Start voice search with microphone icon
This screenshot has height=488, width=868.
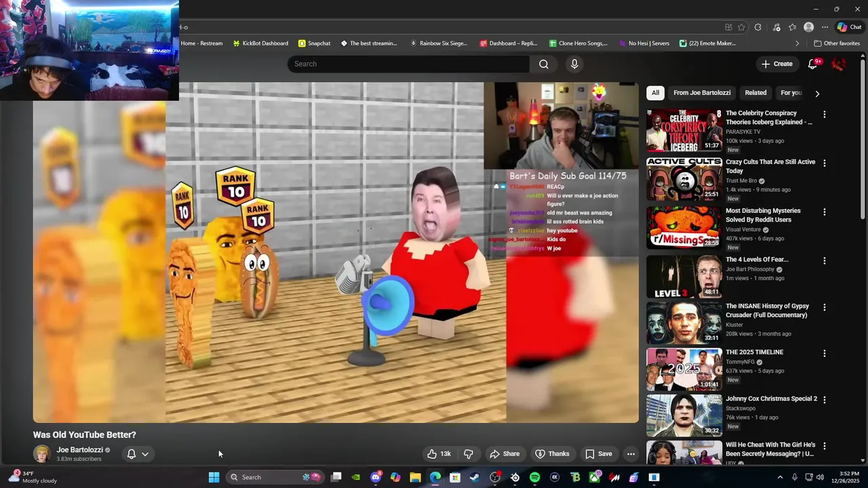pyautogui.click(x=574, y=64)
